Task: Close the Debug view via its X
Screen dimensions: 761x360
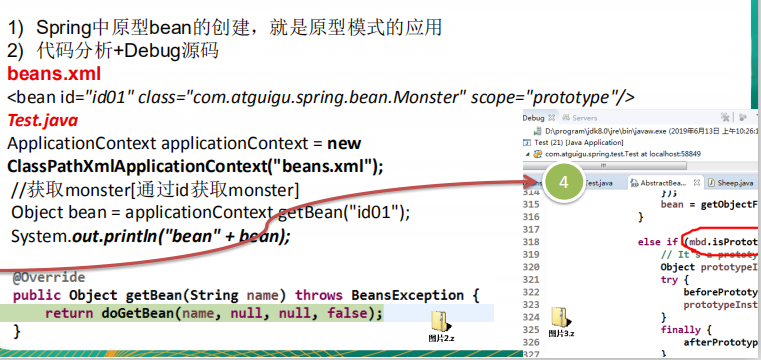Action: point(551,118)
